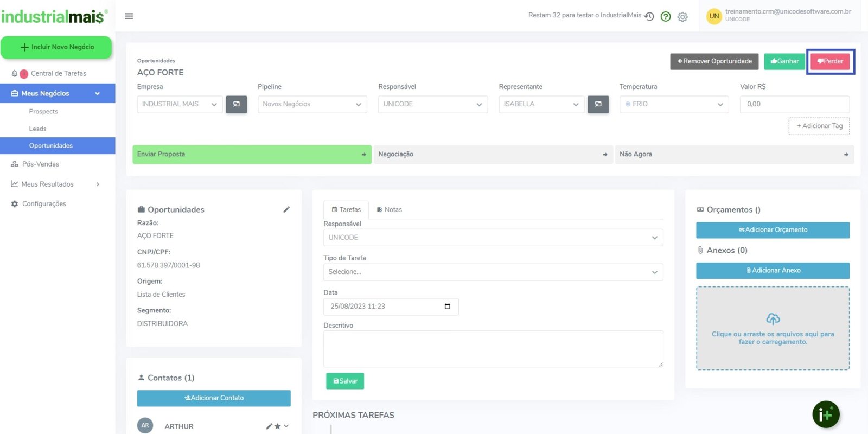Click the Adicionar Orçamento button
This screenshot has height=434, width=868.
click(773, 230)
